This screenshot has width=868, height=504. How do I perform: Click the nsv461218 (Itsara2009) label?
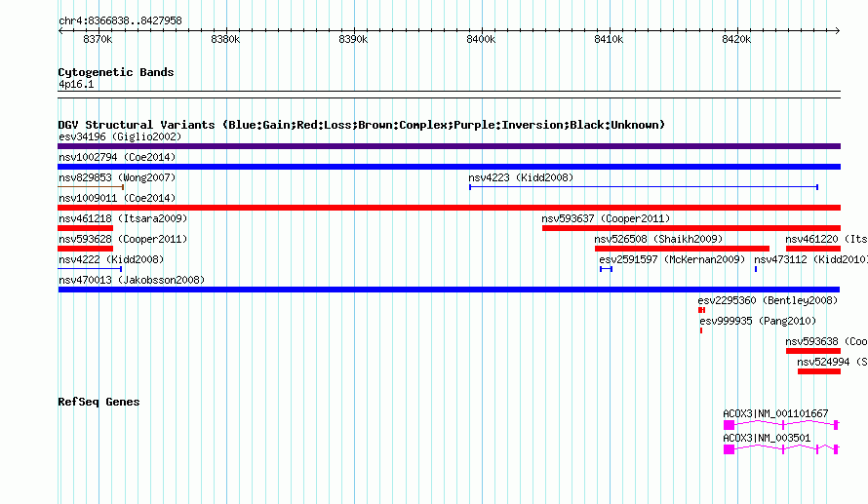(x=123, y=218)
